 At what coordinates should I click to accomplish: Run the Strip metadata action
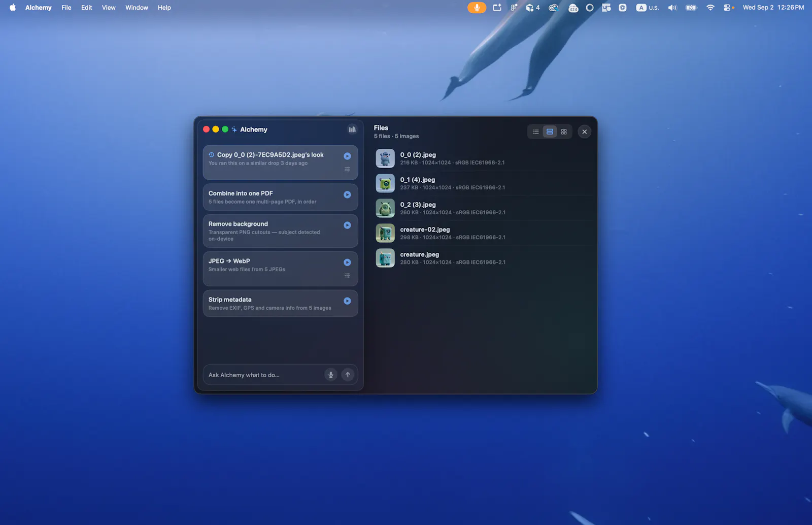(347, 301)
